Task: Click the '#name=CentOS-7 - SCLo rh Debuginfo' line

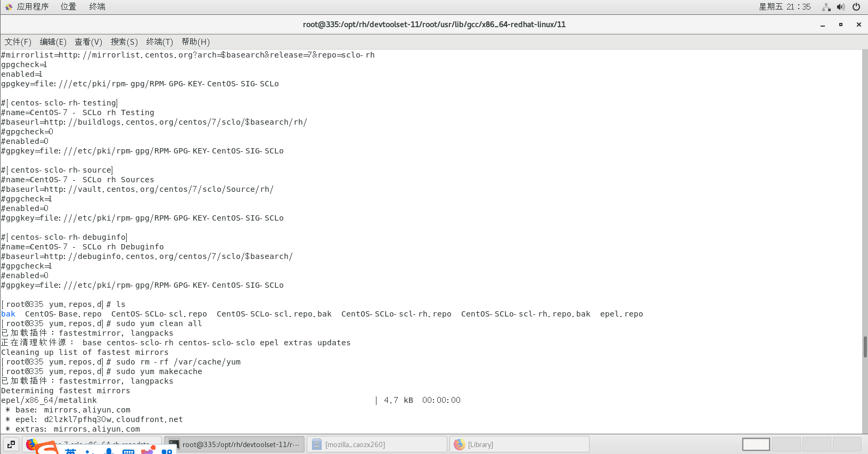Action: pos(83,247)
